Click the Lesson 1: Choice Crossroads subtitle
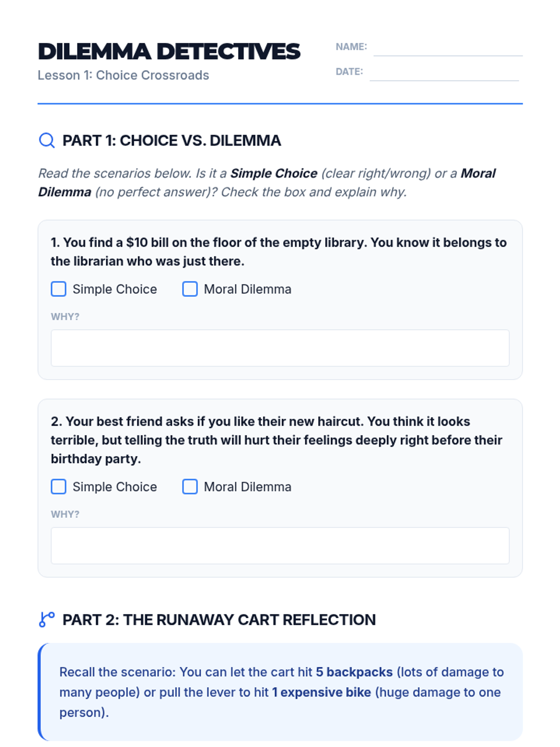This screenshot has width=560, height=747. (x=123, y=75)
